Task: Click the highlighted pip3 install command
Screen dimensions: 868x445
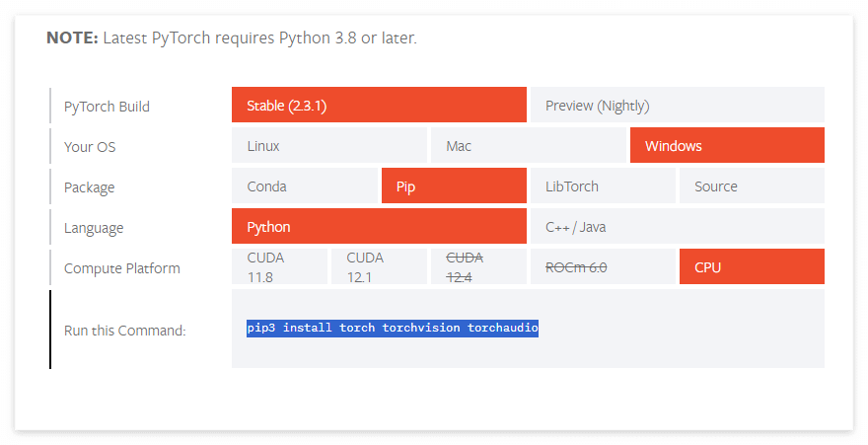Action: tap(393, 329)
